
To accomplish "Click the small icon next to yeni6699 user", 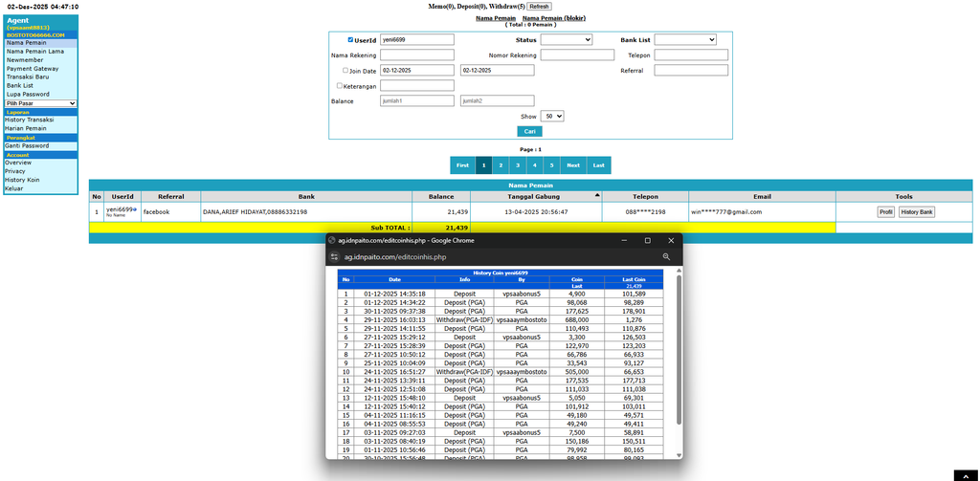I will pos(134,209).
